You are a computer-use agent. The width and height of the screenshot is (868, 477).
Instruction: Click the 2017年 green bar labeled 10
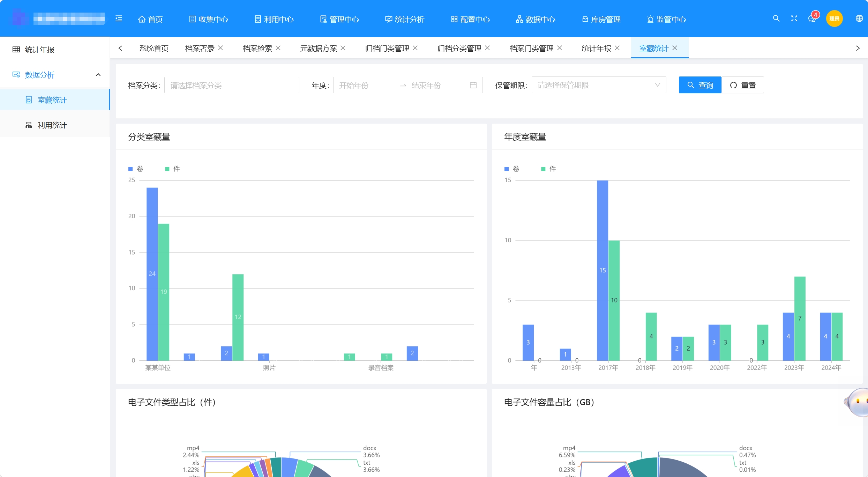click(614, 300)
